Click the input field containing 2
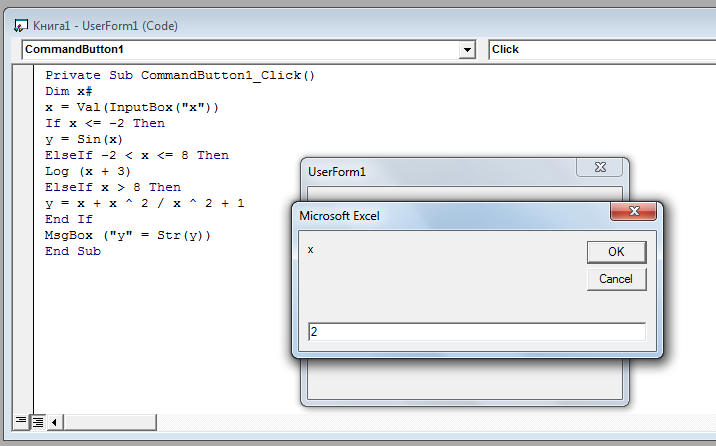Image resolution: width=716 pixels, height=446 pixels. tap(477, 331)
